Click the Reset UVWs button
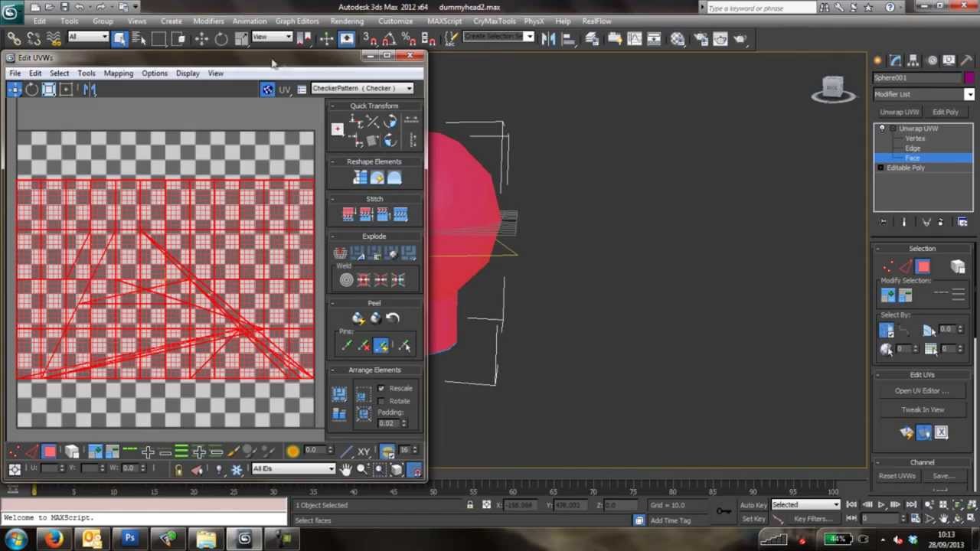Viewport: 980px width, 551px height. pos(897,476)
